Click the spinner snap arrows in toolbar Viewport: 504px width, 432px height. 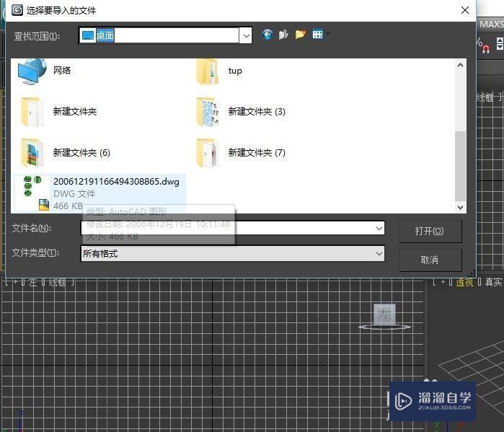pos(500,43)
